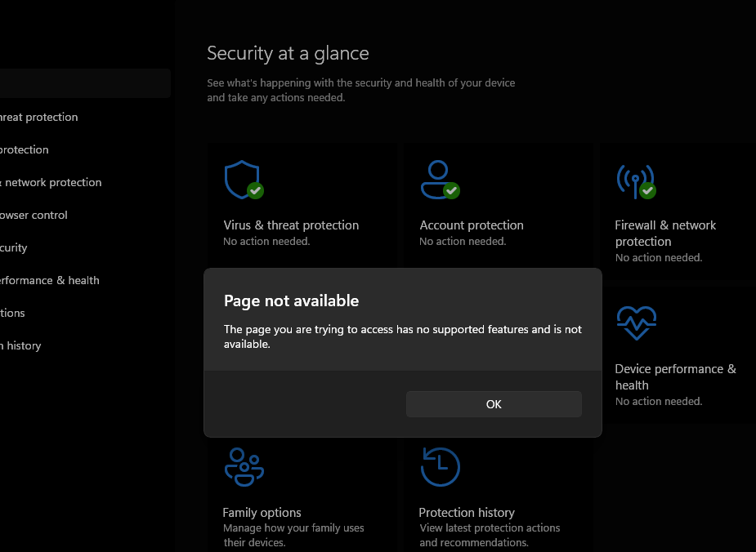Select Account protection tile title

(471, 225)
